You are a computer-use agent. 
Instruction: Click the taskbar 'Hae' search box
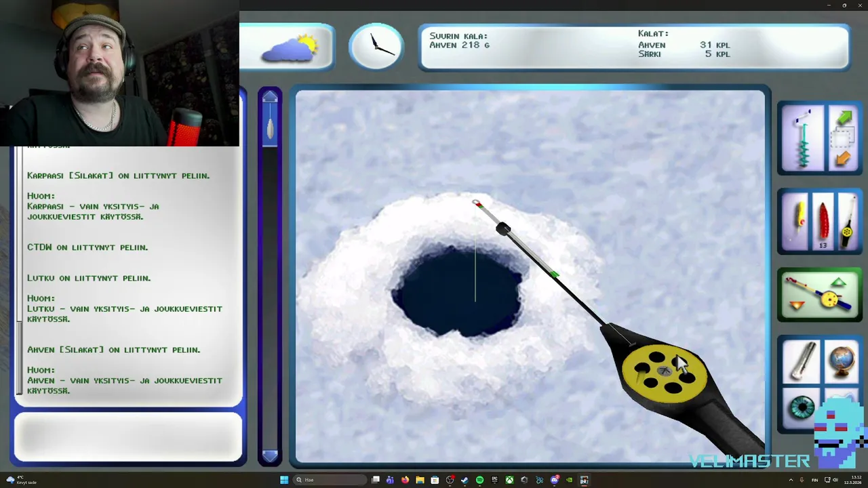pos(330,480)
